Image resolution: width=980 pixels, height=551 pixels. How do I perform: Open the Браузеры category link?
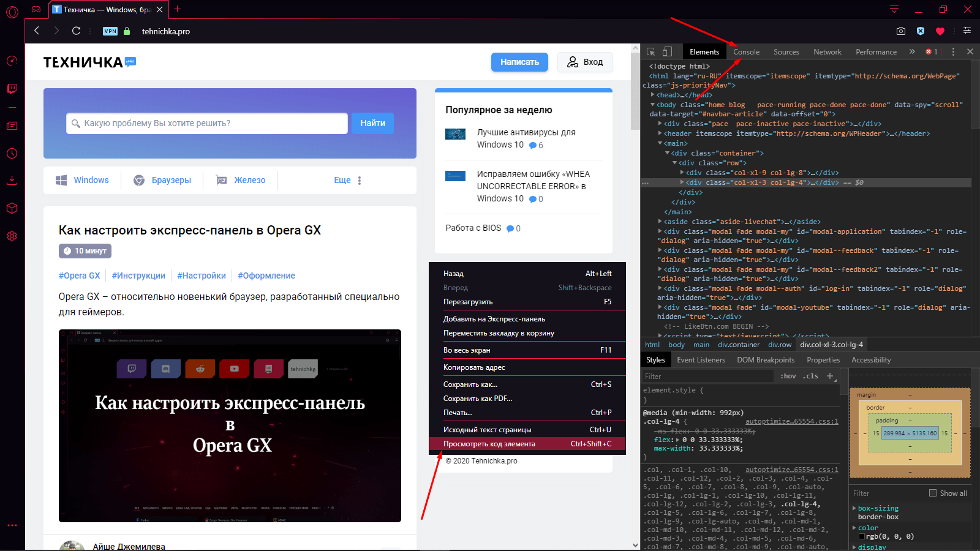point(162,180)
